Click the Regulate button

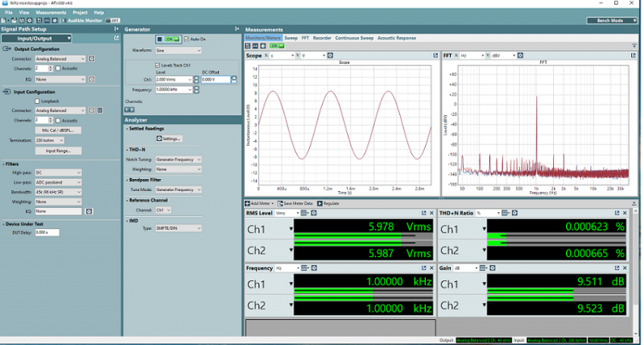coord(328,204)
